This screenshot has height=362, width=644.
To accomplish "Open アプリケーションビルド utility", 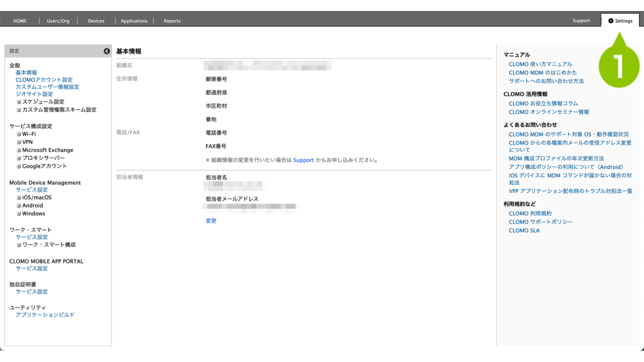I will pos(45,315).
